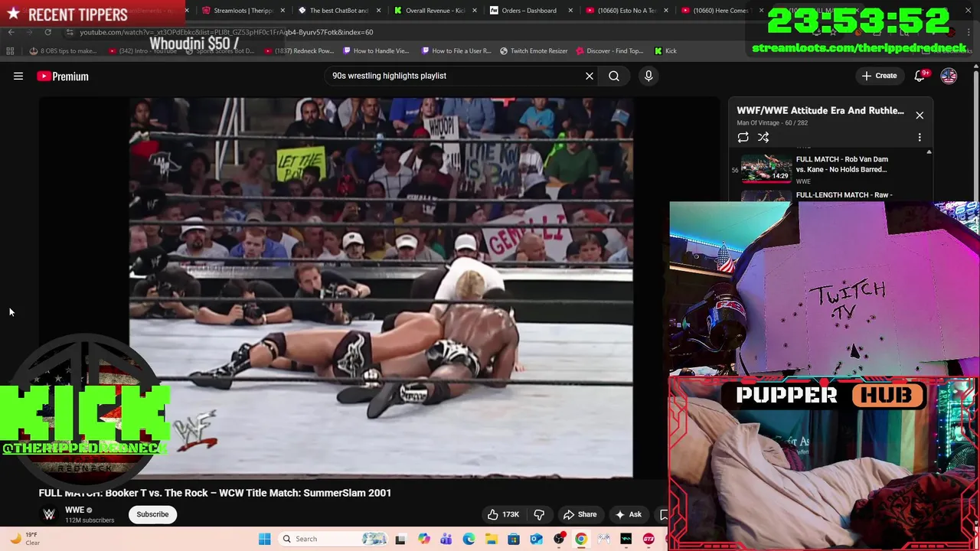Share the video
This screenshot has height=551, width=980.
pos(580,514)
